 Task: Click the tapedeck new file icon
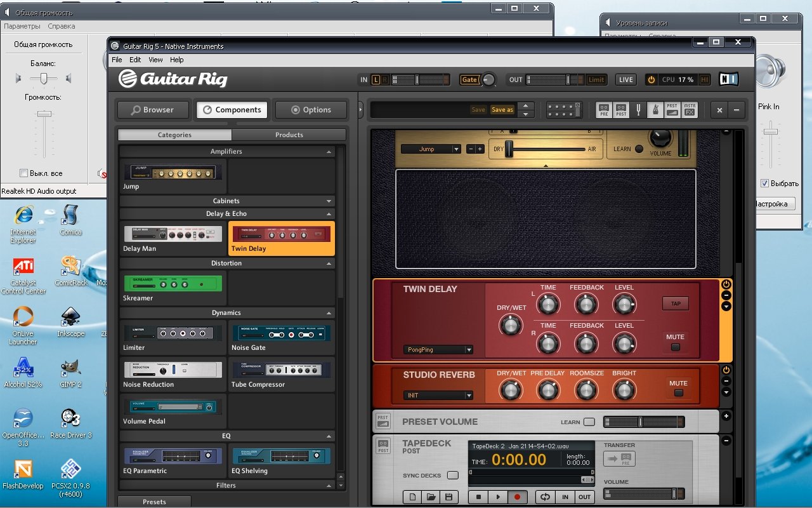click(412, 497)
